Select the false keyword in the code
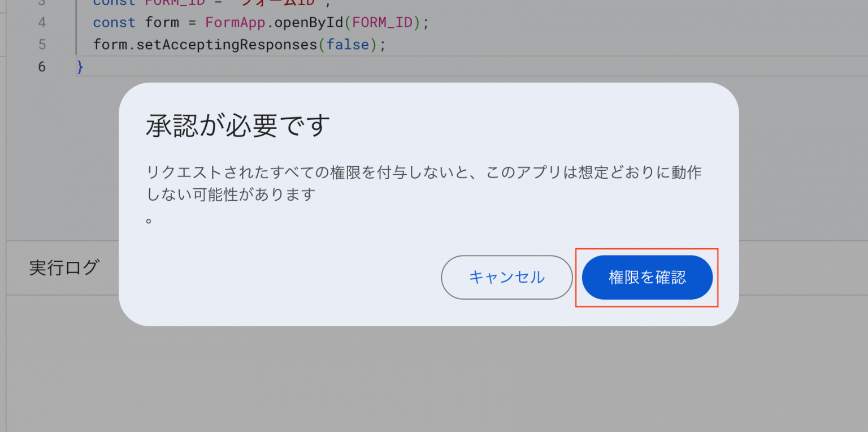 (348, 44)
